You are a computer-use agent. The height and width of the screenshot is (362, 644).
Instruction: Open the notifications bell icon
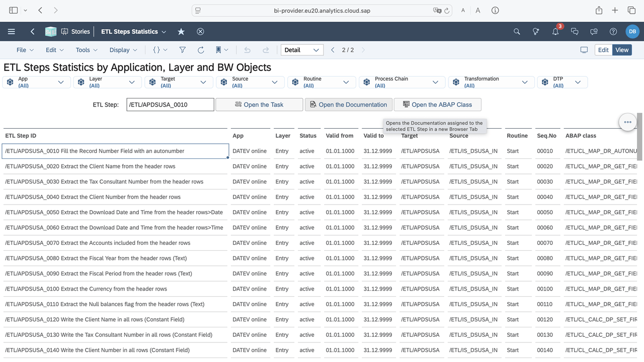pos(555,32)
